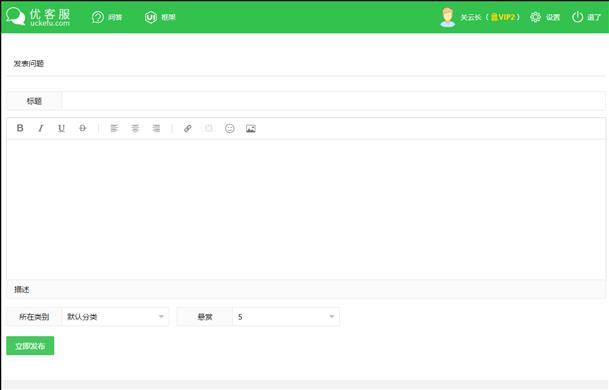The height and width of the screenshot is (390, 609).
Task: Open the 问答 menu in header
Action: pos(107,17)
